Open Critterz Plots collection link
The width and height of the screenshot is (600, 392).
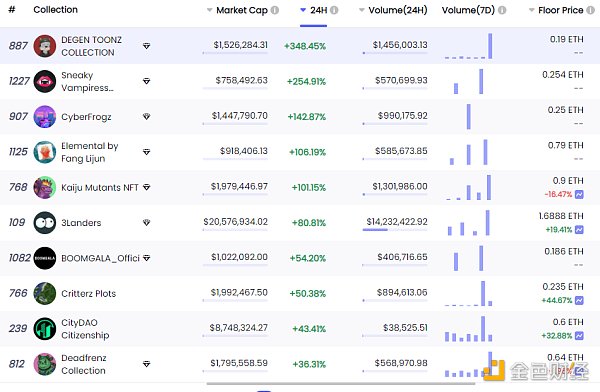click(x=88, y=294)
